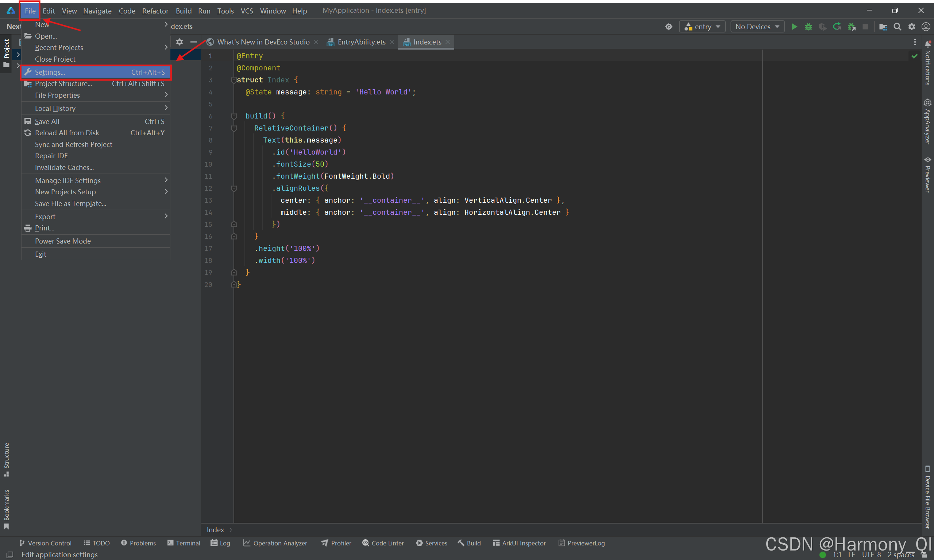Switch to the EntryAbility.ets tab
Viewport: 934px width, 560px height.
(356, 42)
